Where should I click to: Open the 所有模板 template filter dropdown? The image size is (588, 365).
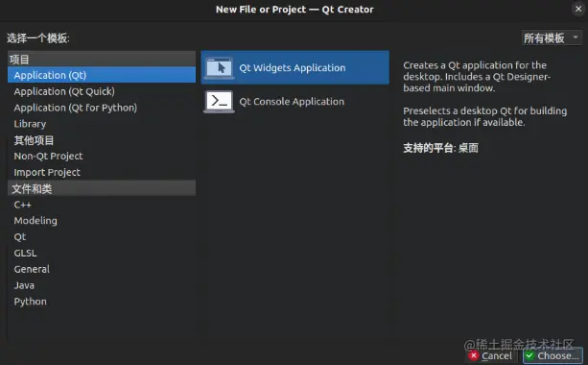[x=552, y=37]
